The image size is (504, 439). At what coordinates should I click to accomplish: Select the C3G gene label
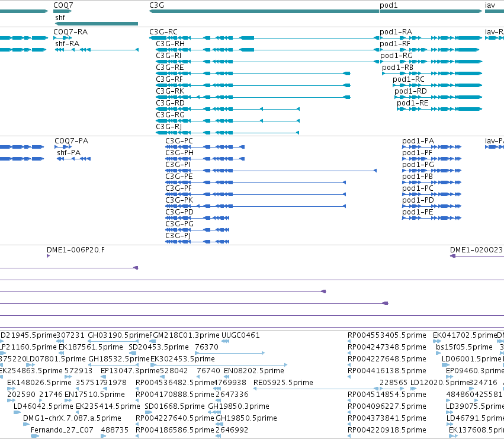[156, 5]
